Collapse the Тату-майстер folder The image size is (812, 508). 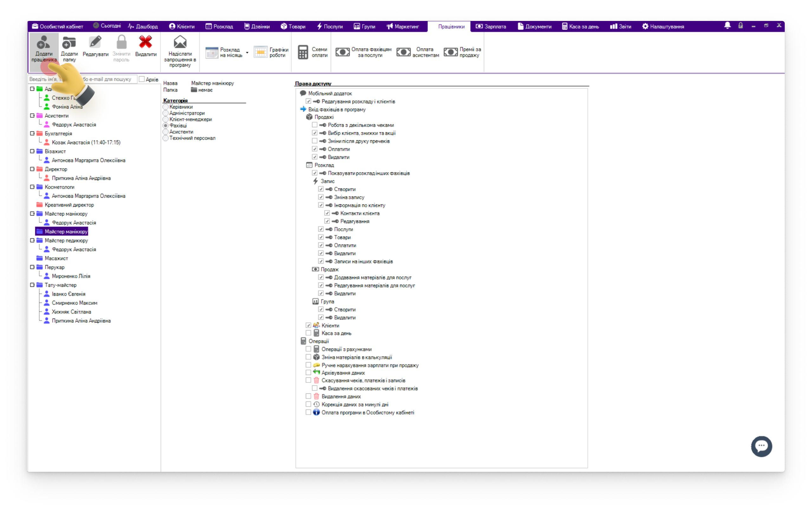point(32,284)
